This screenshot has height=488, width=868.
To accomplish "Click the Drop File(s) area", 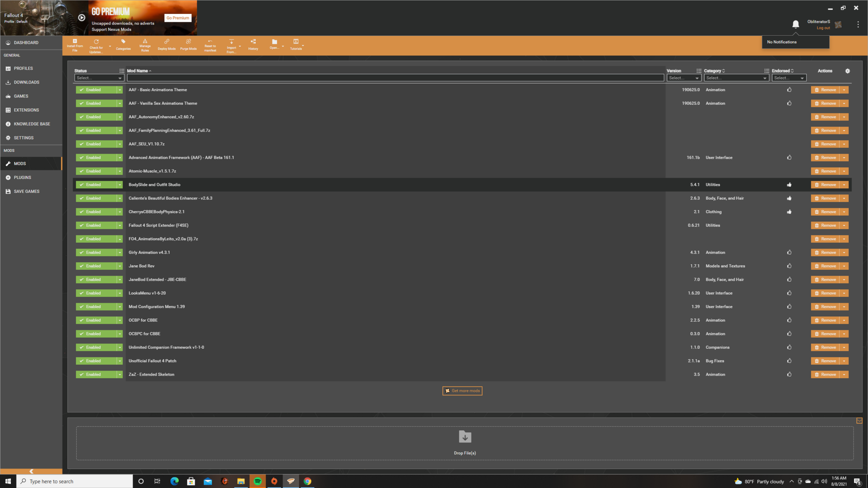I will coord(465,443).
